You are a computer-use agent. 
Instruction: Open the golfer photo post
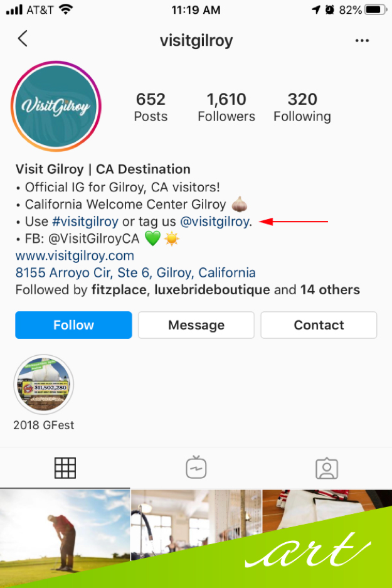coord(65,539)
